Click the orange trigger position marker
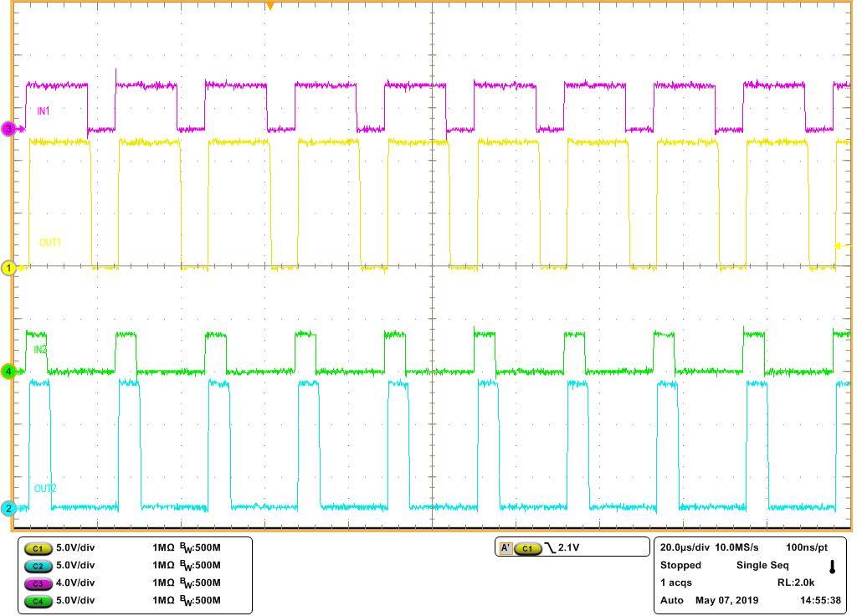This screenshot has width=857, height=616. coord(271,7)
